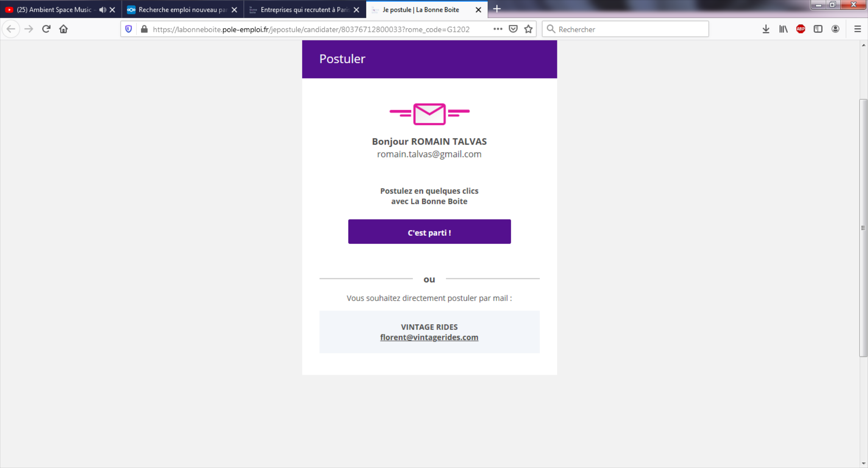868x468 pixels.
Task: Toggle the sidebar view icon
Action: click(x=818, y=29)
